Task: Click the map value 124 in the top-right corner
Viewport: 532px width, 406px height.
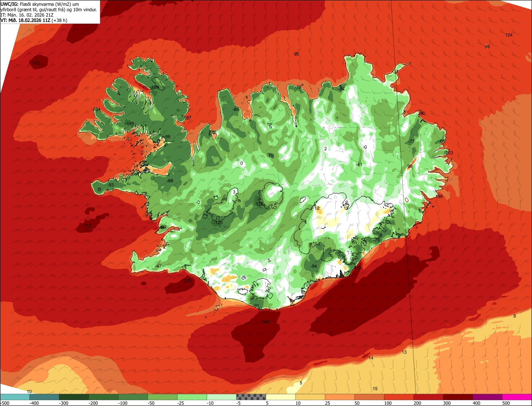Action: pos(509,35)
